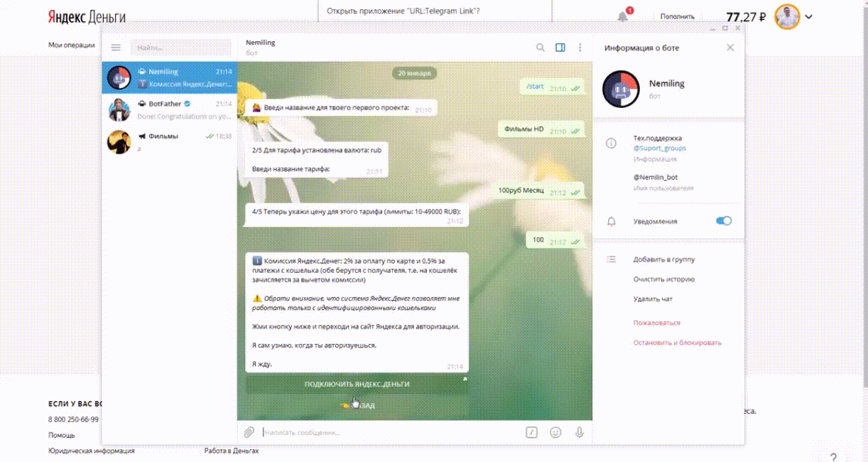
Task: Click the Подключить Яндекс.Деньги button
Action: [357, 384]
